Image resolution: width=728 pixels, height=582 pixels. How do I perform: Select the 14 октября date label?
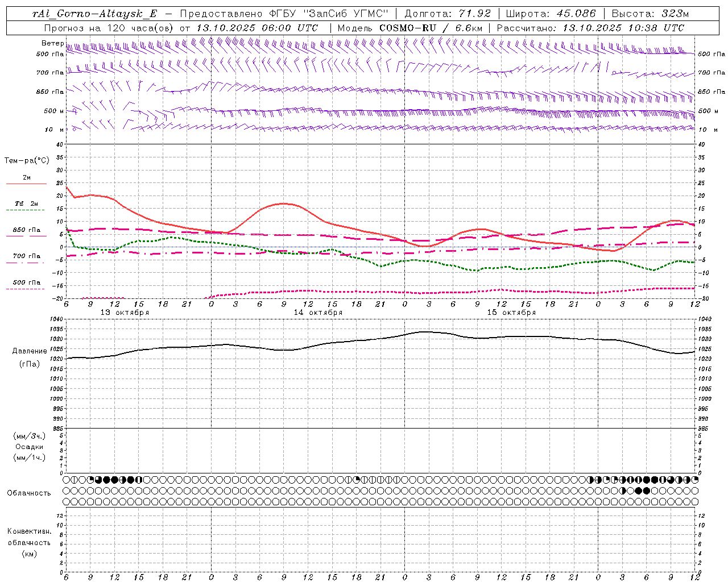tap(318, 313)
